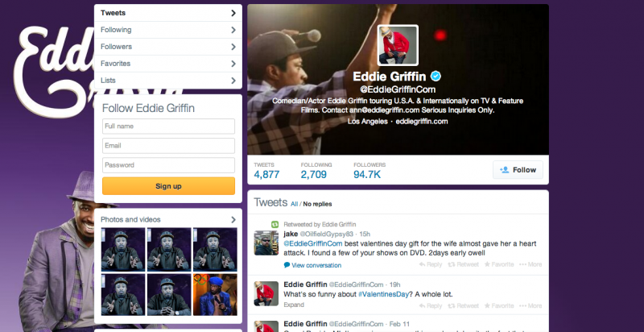Image resolution: width=644 pixels, height=332 pixels.
Task: Click the contact text ann@eddiegriffin.com
Action: (384, 110)
